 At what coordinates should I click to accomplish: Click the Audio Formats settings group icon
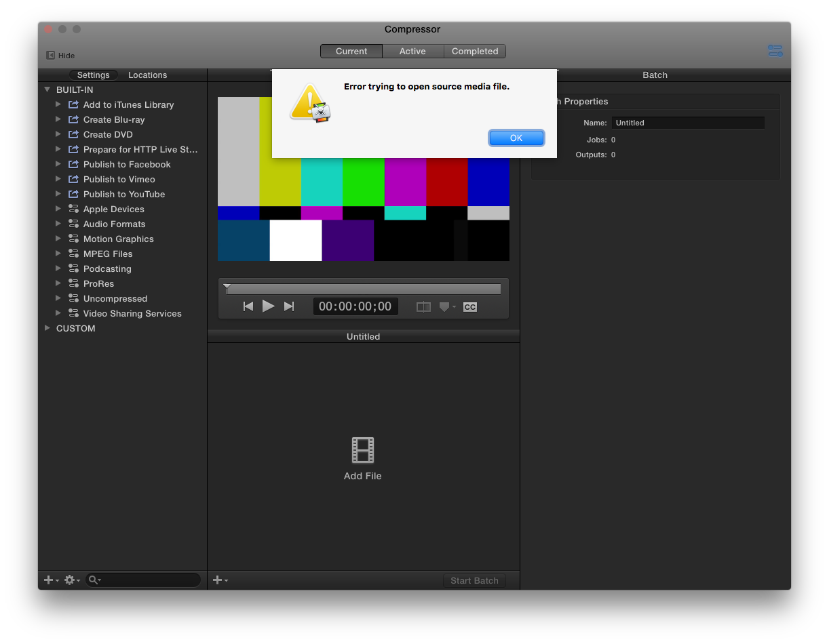(74, 224)
